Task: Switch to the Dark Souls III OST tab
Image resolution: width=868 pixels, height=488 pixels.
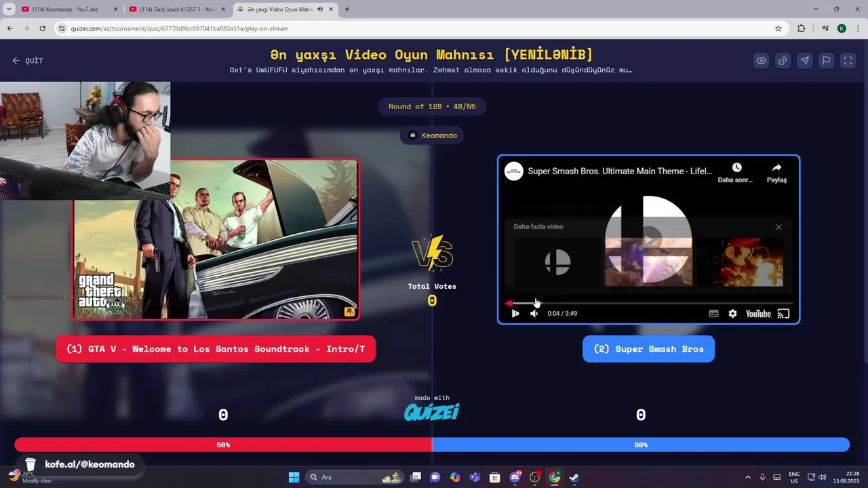Action: (x=176, y=9)
